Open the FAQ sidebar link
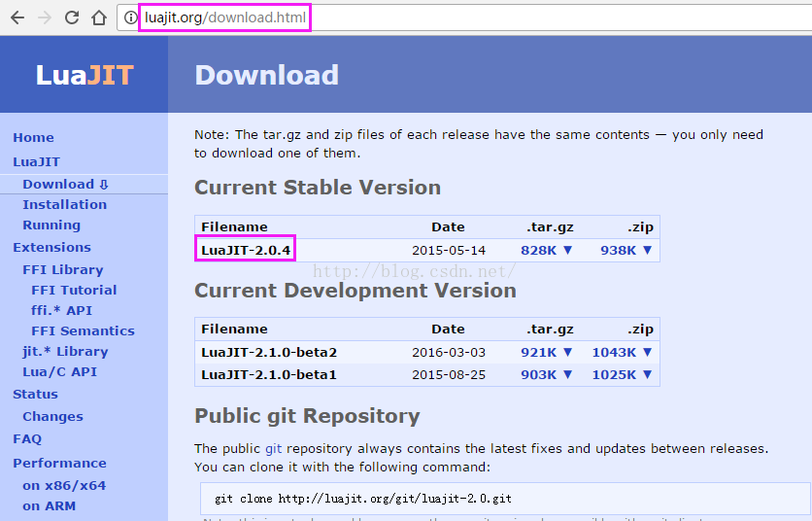Viewport: 812px width, 521px height. 27,439
